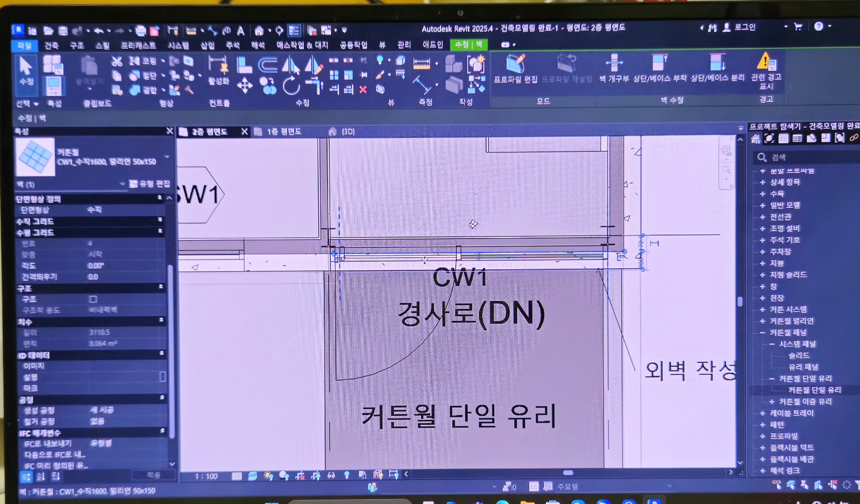
Task: Switch to the 1층 평면도 view tab
Action: (x=284, y=132)
